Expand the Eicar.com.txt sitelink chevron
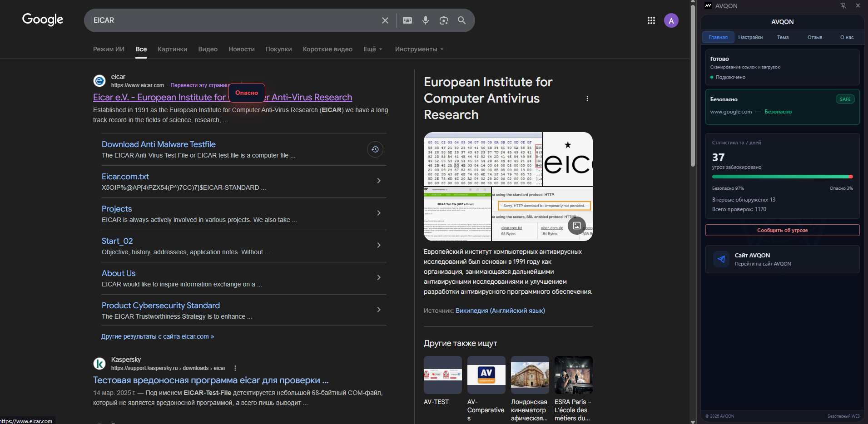The width and height of the screenshot is (868, 424). pyautogui.click(x=379, y=181)
